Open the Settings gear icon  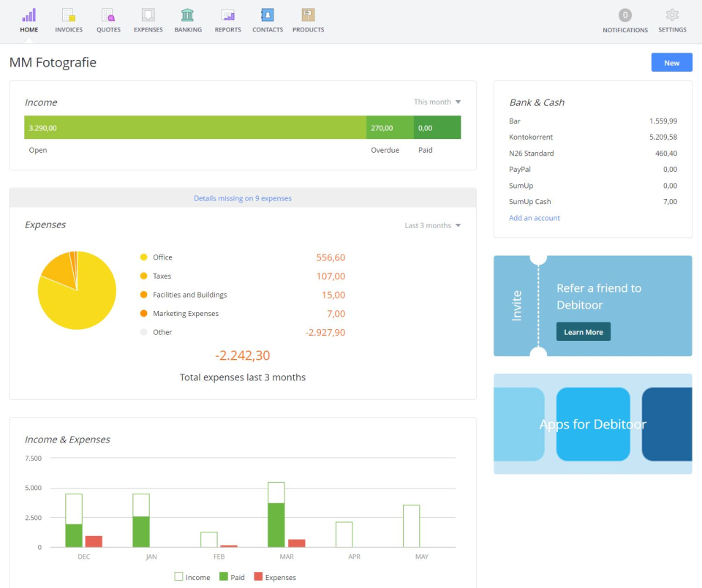point(672,15)
